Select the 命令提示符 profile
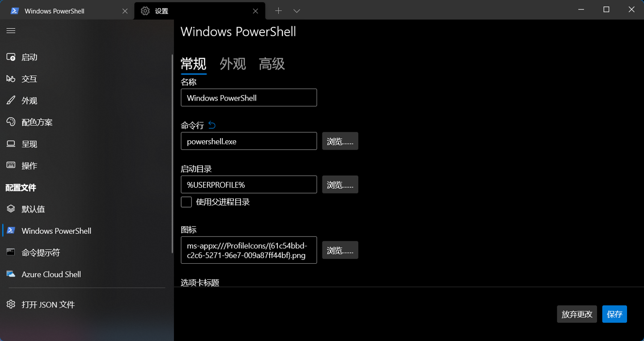 pos(86,252)
